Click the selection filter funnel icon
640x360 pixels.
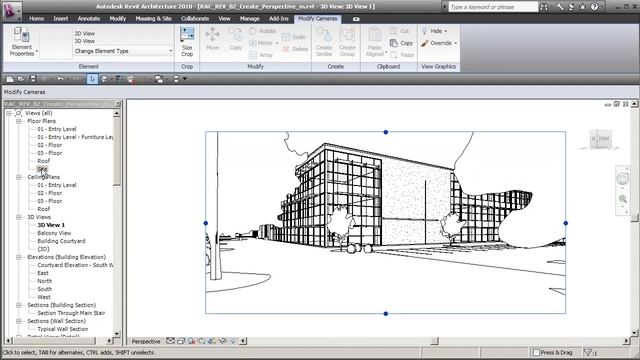tap(588, 353)
